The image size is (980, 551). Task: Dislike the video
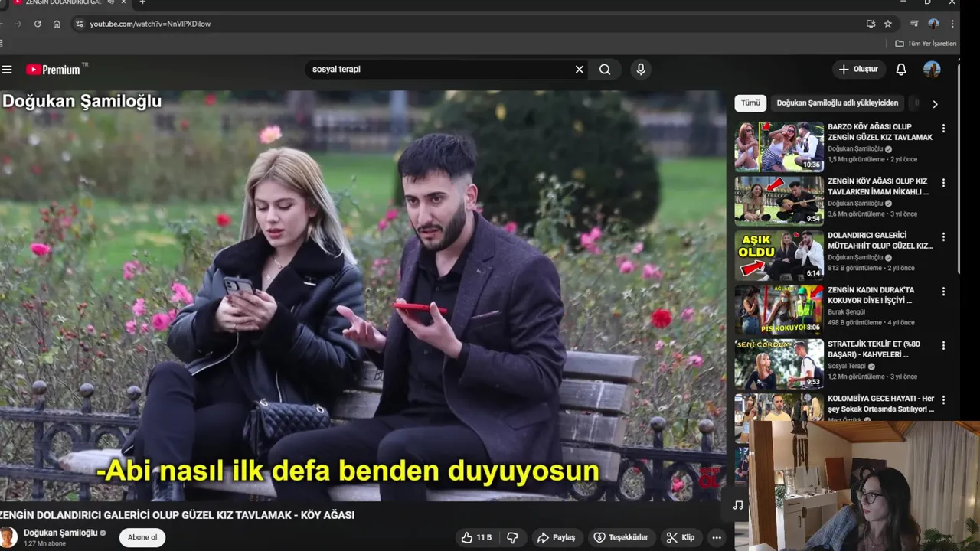[x=513, y=538]
